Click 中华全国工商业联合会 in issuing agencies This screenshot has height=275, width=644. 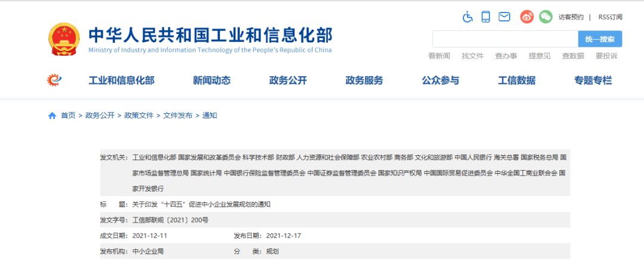526,173
